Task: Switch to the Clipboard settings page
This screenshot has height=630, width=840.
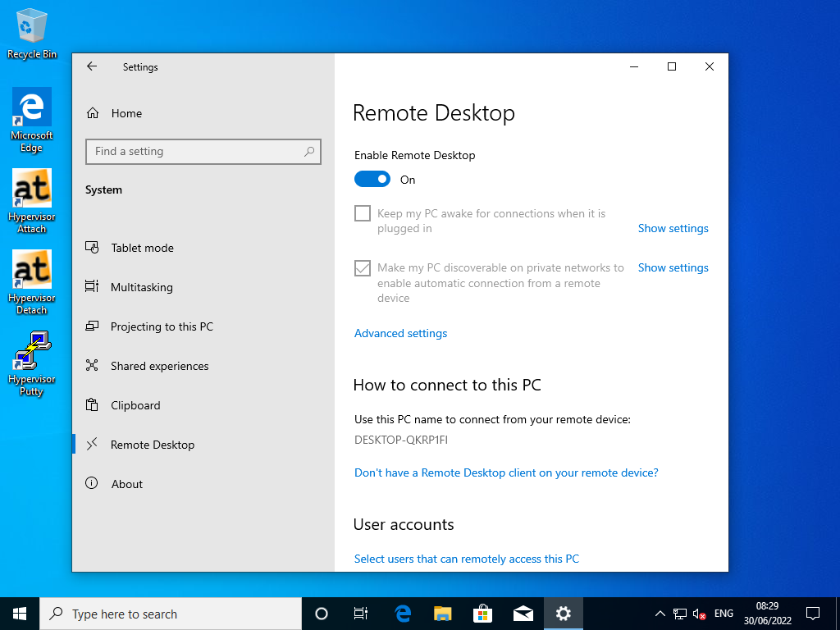Action: click(136, 404)
